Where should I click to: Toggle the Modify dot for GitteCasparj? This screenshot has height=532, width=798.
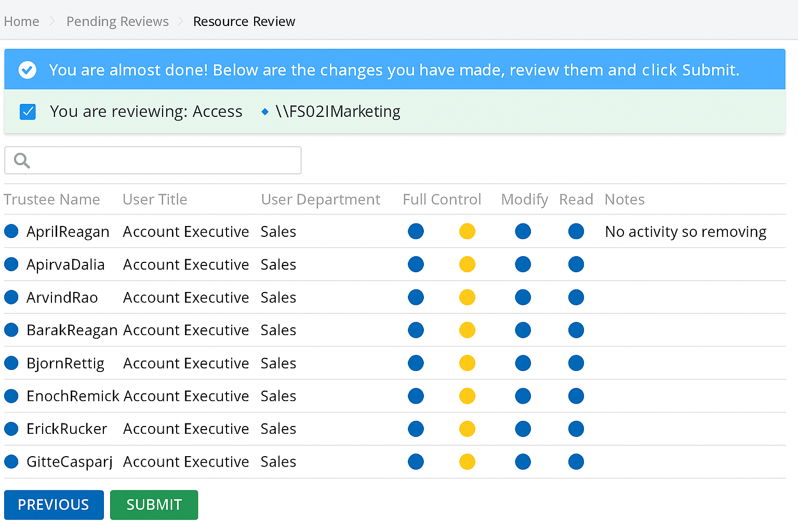[467, 461]
